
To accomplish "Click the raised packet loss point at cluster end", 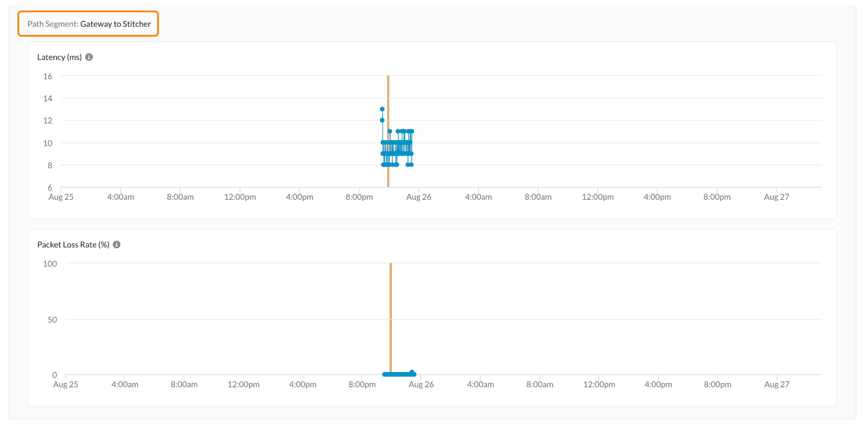I will coord(412,372).
